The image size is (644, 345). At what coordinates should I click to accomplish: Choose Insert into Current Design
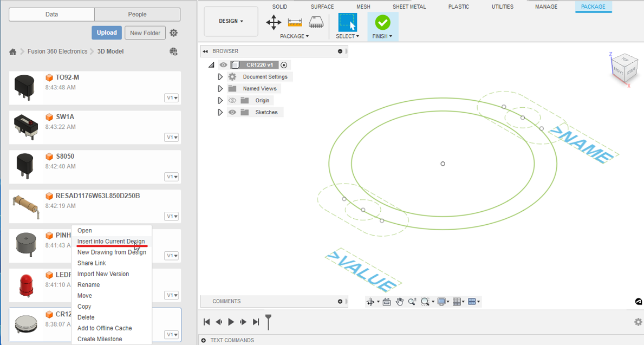pos(111,242)
